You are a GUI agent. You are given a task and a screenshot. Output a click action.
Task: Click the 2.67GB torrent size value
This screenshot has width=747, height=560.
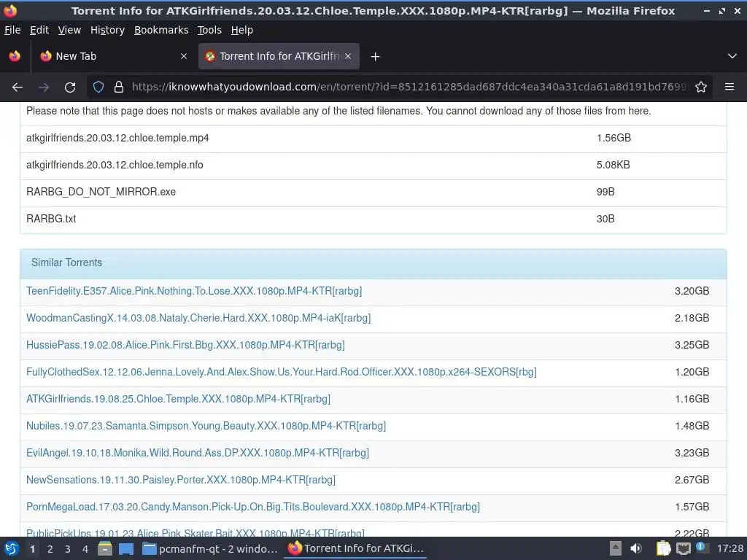pyautogui.click(x=692, y=480)
